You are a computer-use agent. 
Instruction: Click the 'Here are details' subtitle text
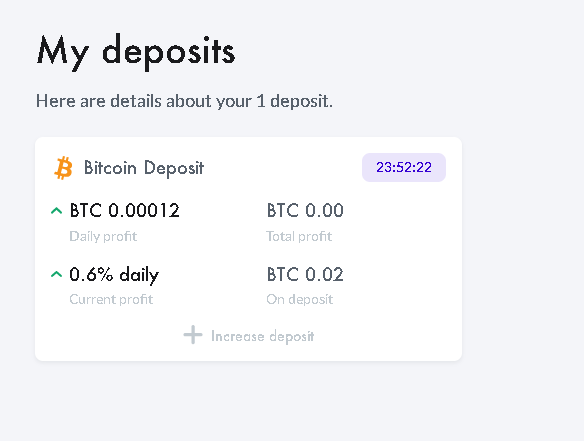click(184, 101)
